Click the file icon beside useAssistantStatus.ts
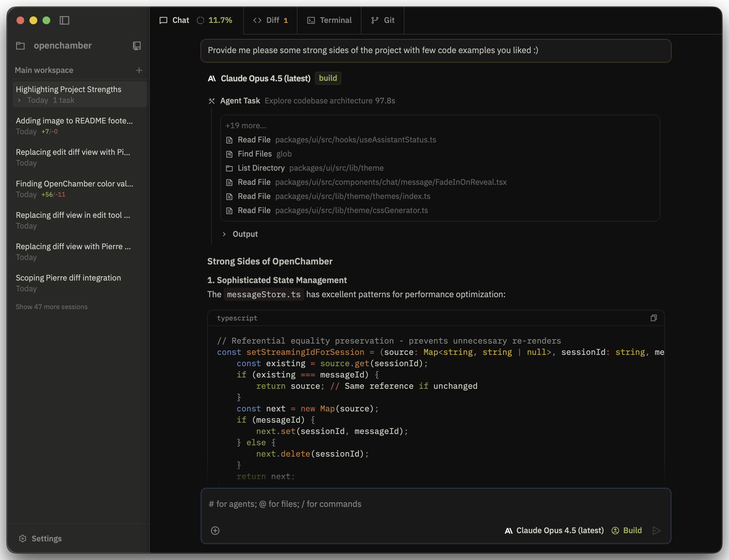The width and height of the screenshot is (729, 560). (x=229, y=140)
